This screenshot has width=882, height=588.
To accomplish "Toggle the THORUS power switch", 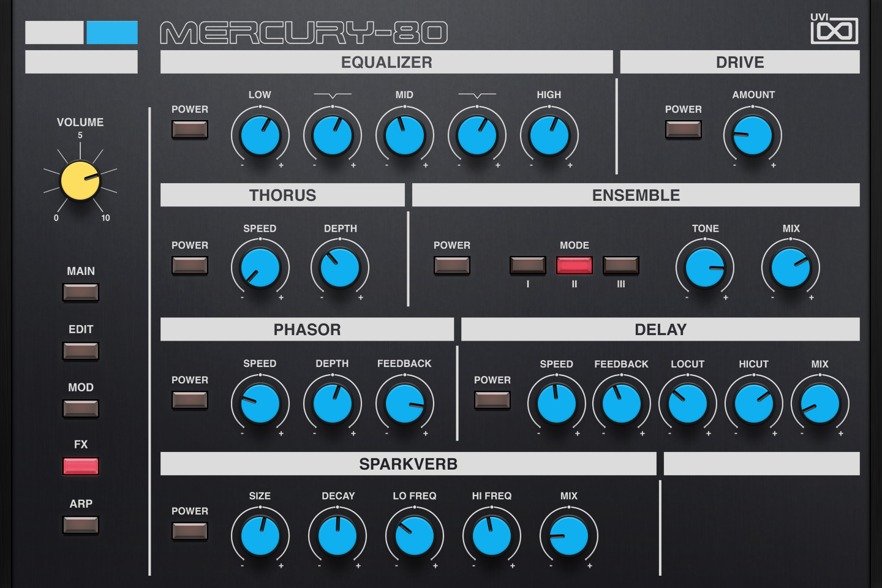I will point(190,266).
